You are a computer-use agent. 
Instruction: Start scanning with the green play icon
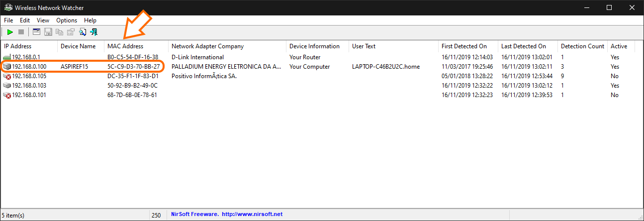click(10, 32)
